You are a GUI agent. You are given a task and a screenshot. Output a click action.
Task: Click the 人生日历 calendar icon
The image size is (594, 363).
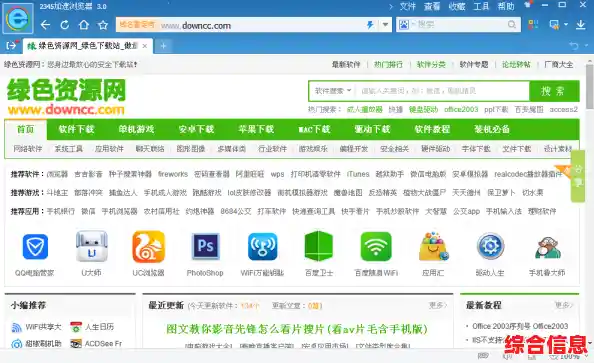(76, 327)
